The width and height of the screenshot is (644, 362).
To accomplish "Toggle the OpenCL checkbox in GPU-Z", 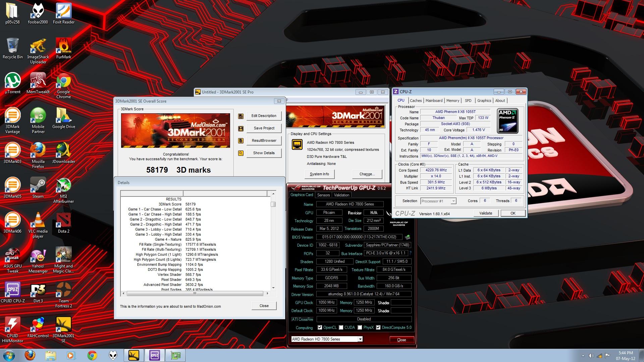I will tap(320, 327).
